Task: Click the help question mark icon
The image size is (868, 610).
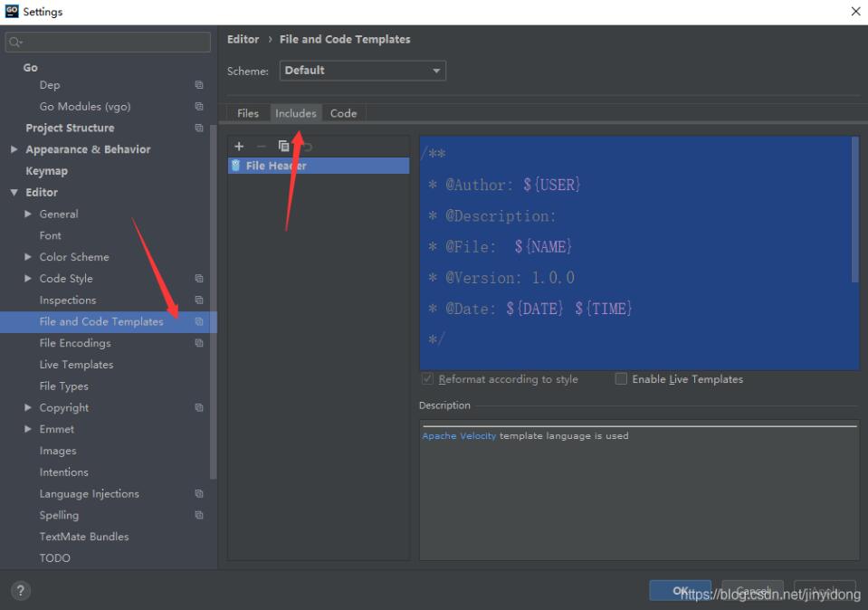Action: [20, 591]
